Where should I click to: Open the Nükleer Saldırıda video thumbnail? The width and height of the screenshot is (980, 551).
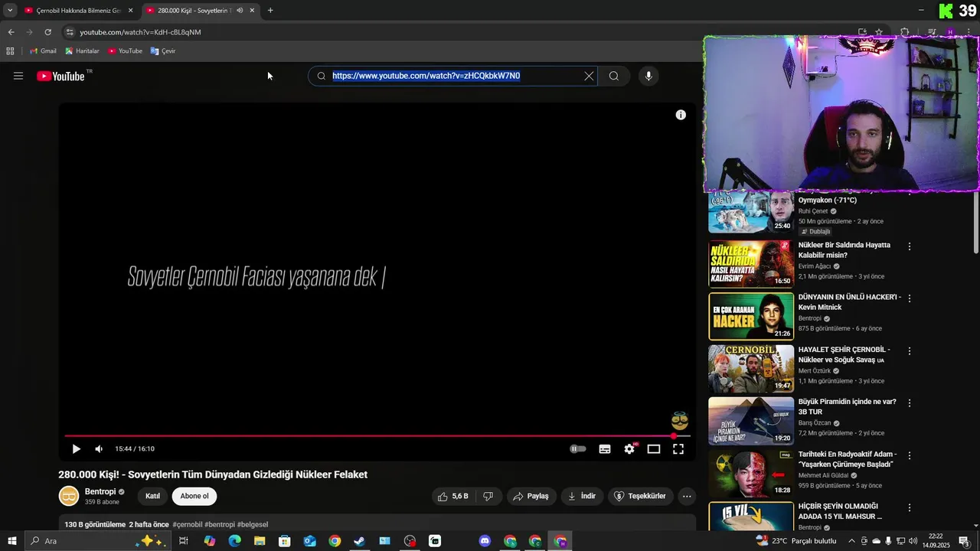(x=751, y=264)
